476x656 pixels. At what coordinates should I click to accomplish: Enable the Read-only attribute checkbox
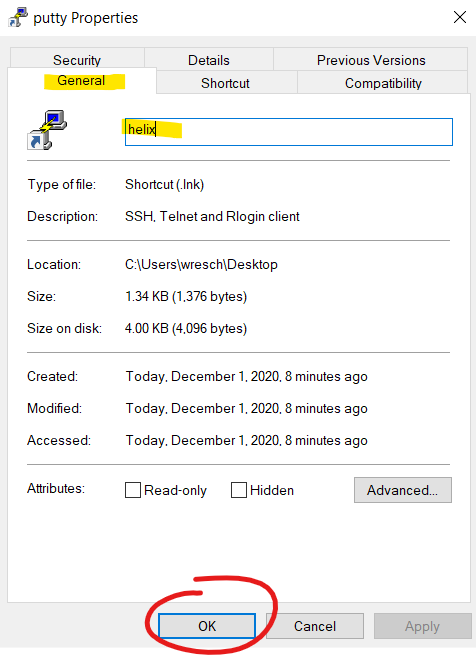click(x=133, y=490)
